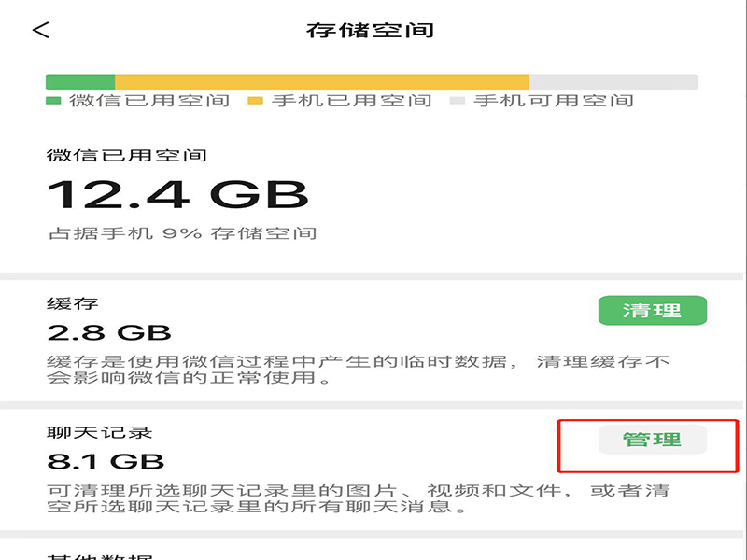Tap the 8.1 GB chat records size

106,460
